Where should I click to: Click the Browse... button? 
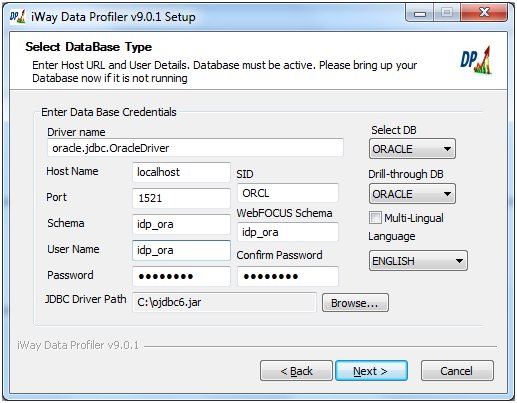pos(355,303)
